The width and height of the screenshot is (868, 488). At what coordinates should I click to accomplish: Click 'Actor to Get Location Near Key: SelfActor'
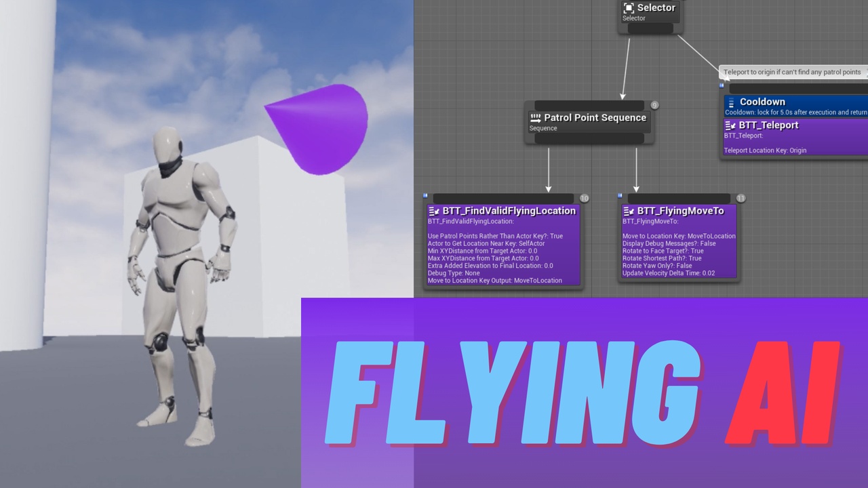[x=486, y=243]
